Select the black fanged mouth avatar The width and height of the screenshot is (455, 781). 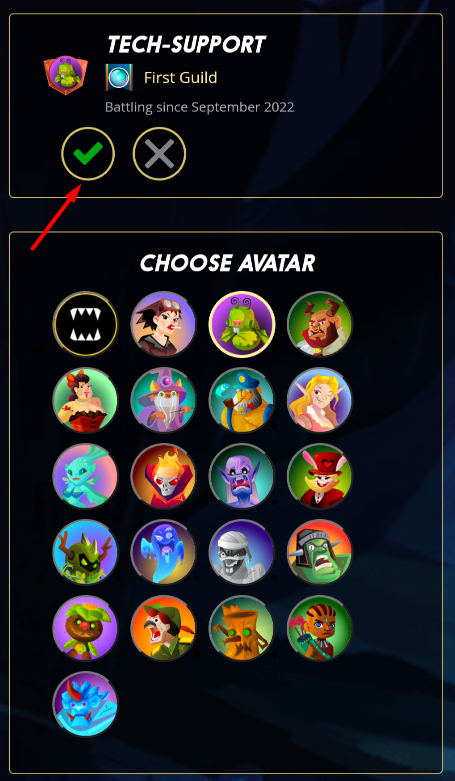point(85,324)
